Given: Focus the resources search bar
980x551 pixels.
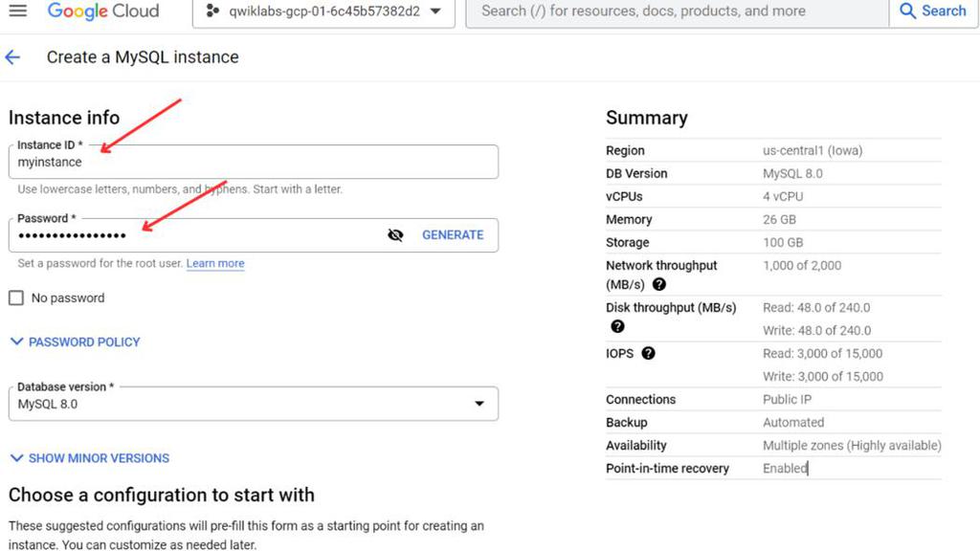Looking at the screenshot, I should click(x=676, y=11).
